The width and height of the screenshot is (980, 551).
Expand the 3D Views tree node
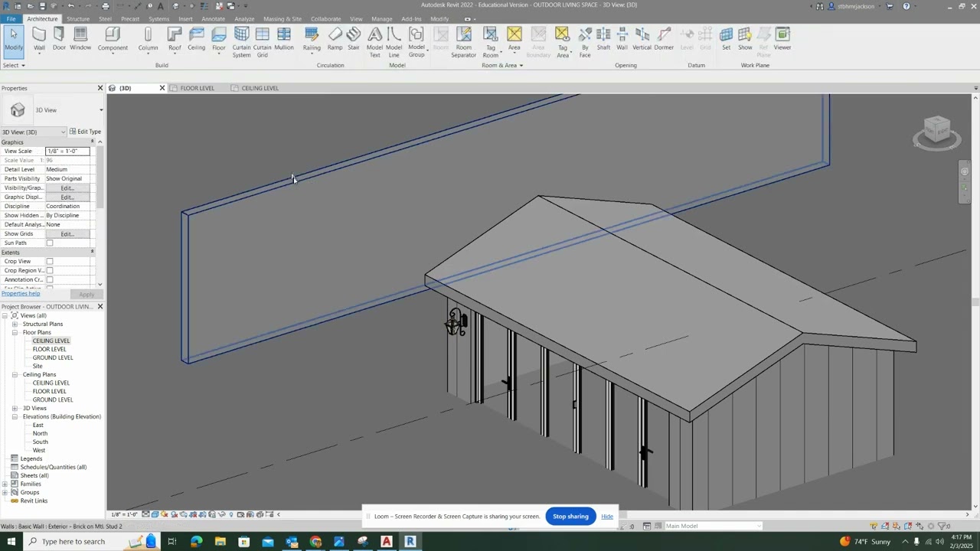[x=15, y=409]
